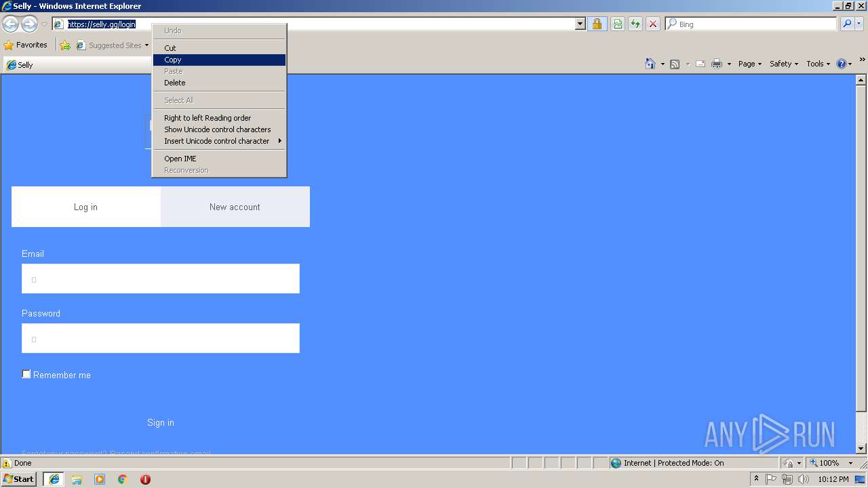Open the zoom level 100% dropdown arrow

pos(850,463)
